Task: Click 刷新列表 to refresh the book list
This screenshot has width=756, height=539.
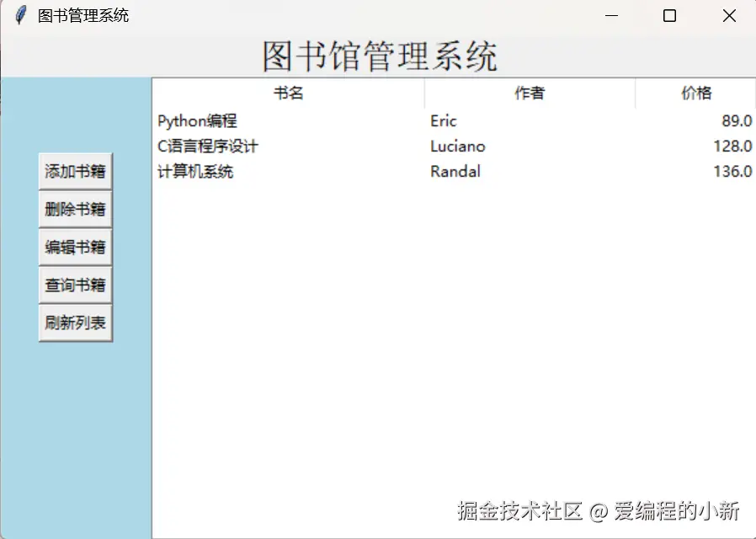Action: [74, 323]
